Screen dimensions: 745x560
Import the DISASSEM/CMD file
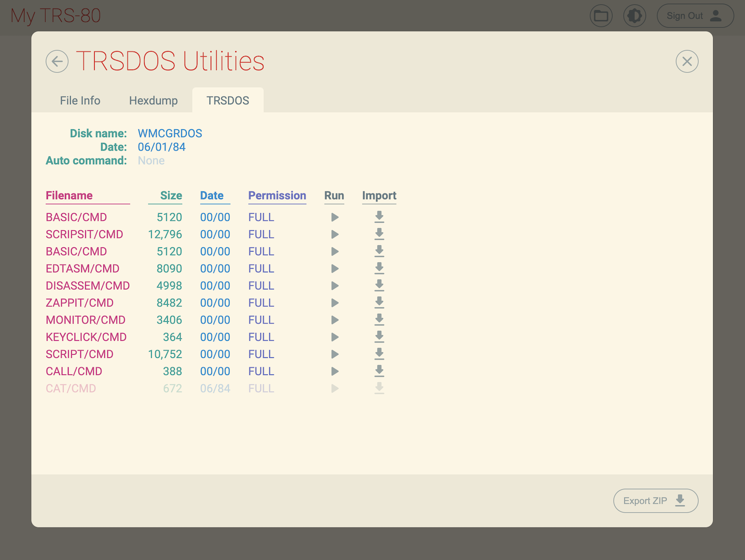point(379,286)
